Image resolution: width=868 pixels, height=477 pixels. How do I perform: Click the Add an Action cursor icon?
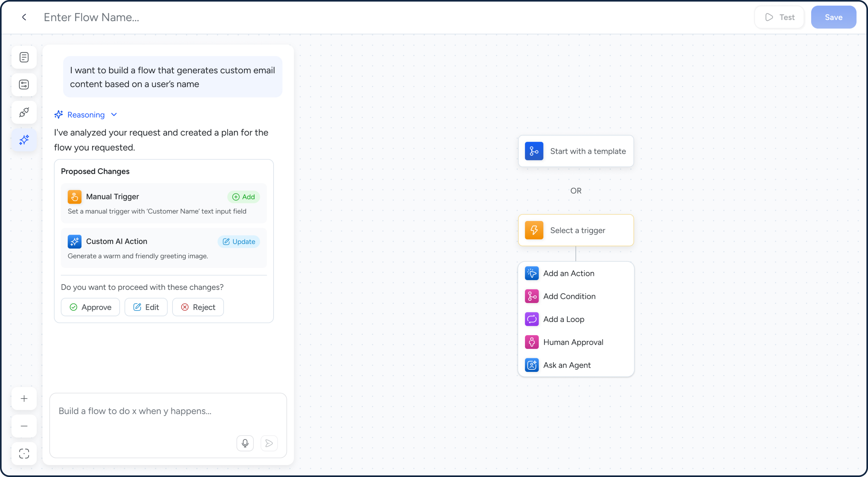click(532, 273)
